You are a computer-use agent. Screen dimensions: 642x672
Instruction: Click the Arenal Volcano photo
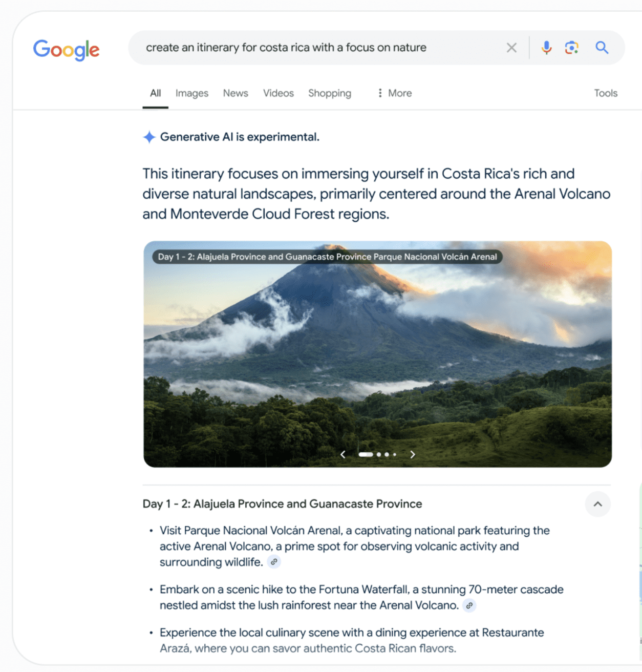tap(378, 354)
